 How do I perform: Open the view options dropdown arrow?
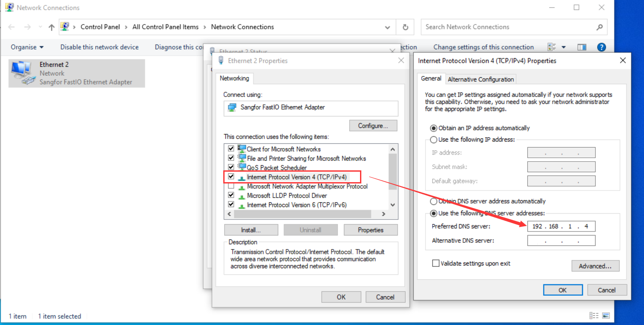(x=564, y=47)
